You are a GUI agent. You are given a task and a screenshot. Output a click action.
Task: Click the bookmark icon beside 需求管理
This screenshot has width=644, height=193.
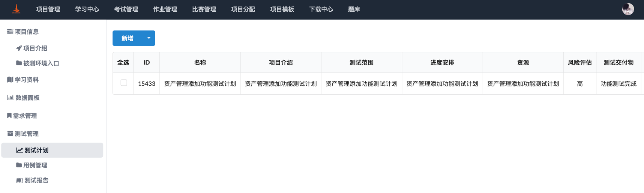9,116
